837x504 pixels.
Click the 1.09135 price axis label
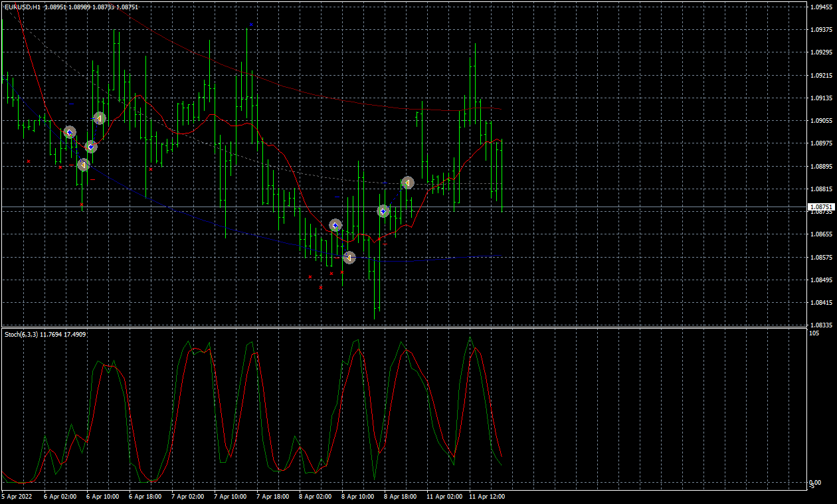point(821,98)
